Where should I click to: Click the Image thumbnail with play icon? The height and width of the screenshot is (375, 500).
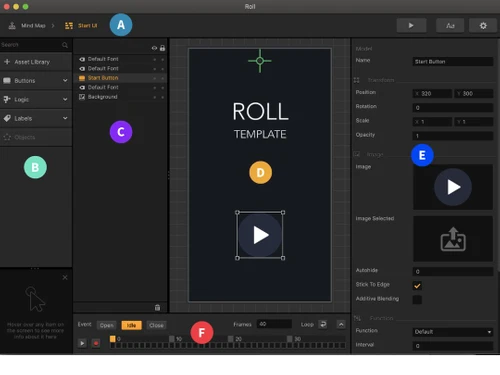click(x=453, y=187)
